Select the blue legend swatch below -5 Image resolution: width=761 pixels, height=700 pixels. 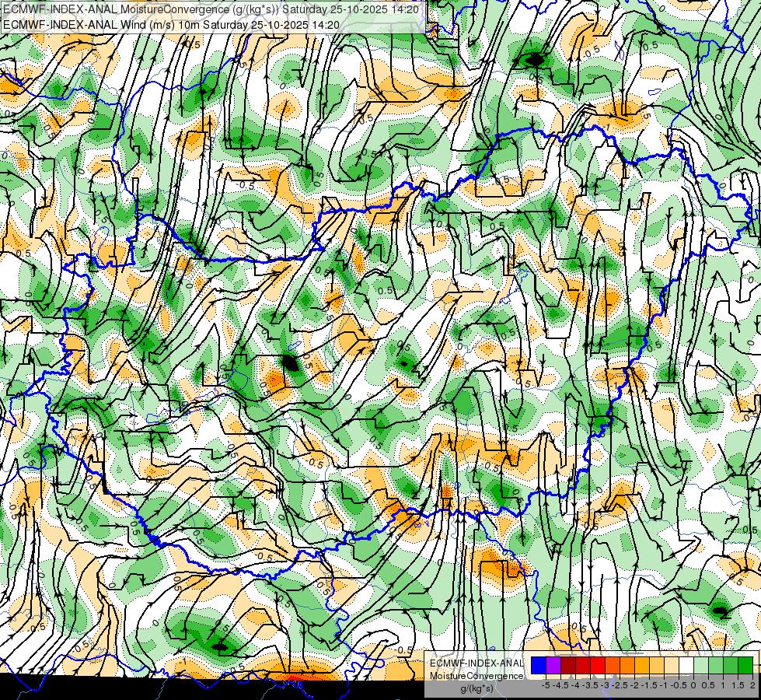tap(539, 665)
